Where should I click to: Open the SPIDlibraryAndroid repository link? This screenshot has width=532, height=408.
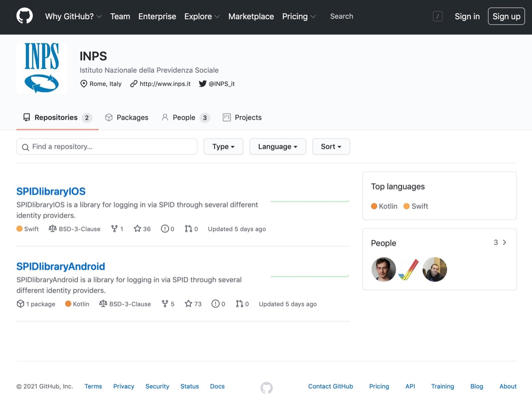[61, 267]
